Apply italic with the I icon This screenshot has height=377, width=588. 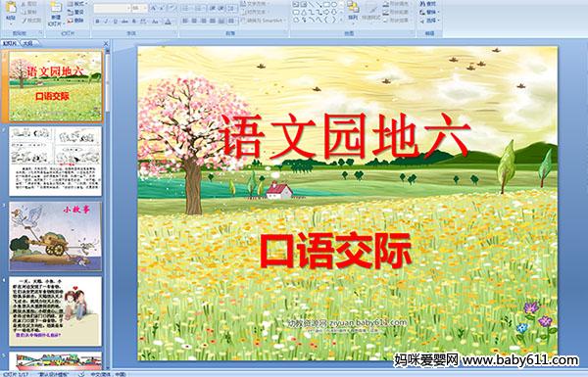pos(107,22)
